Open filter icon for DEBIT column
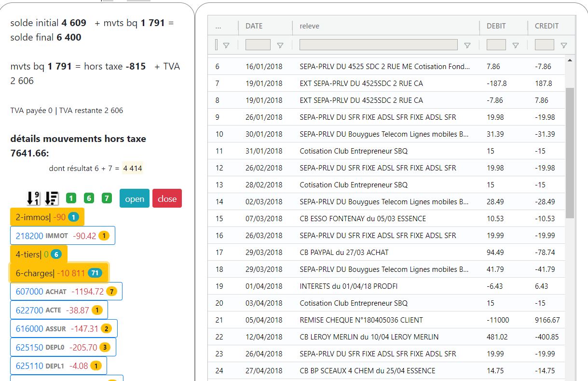 point(515,45)
